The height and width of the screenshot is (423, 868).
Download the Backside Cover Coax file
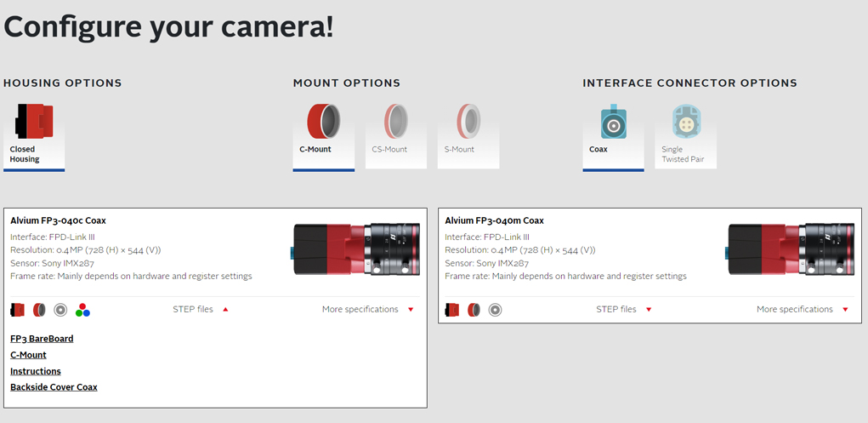coord(54,387)
